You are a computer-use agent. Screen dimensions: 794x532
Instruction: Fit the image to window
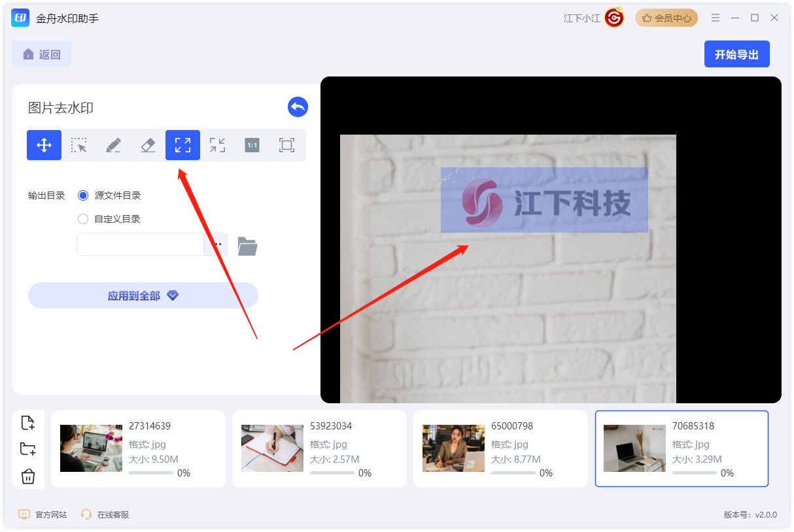pos(286,145)
